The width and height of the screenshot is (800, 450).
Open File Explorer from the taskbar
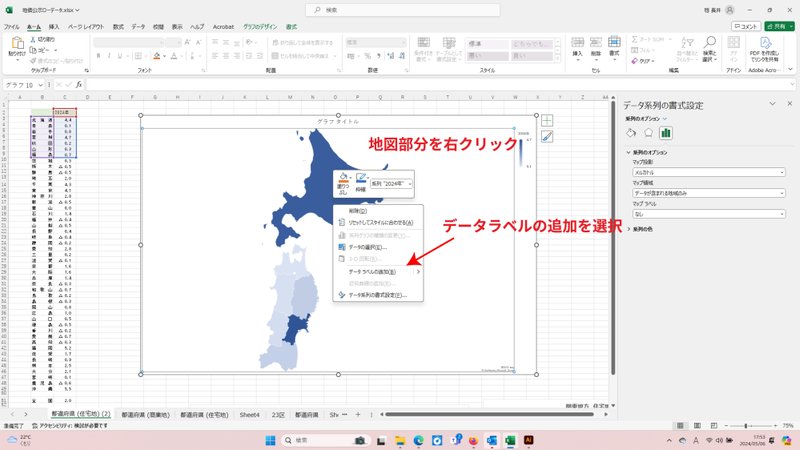(x=399, y=440)
